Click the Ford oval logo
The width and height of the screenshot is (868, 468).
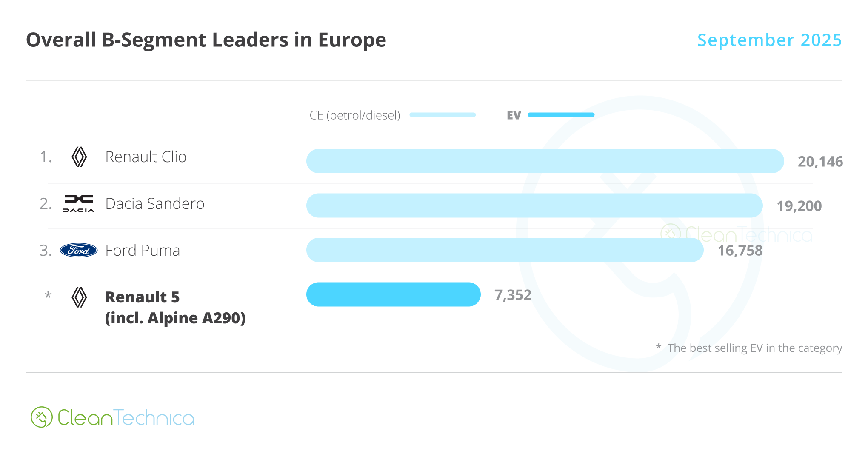79,250
